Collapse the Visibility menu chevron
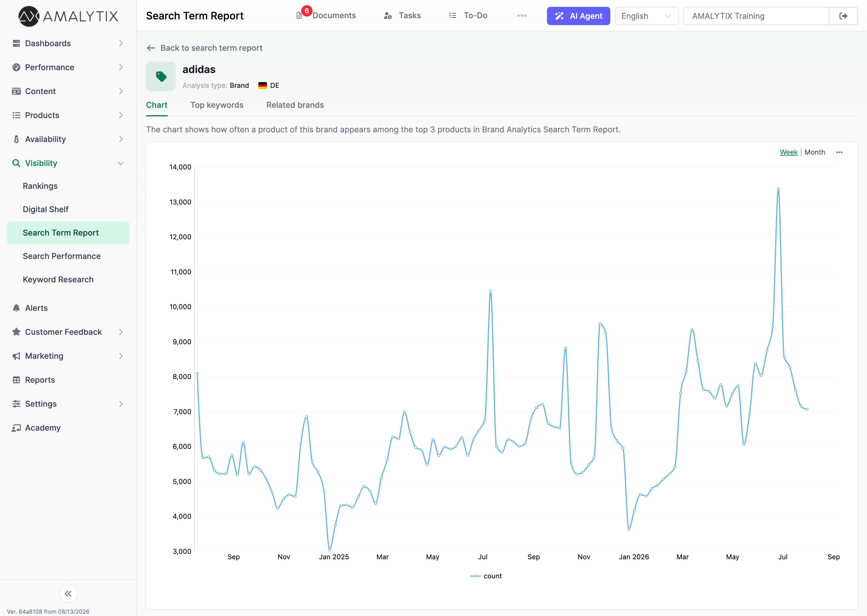 tap(121, 163)
